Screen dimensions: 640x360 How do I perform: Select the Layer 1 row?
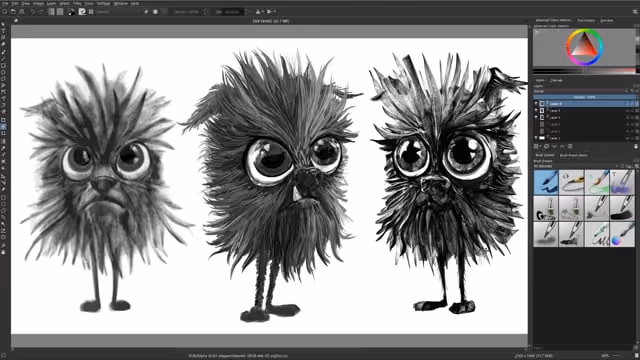pyautogui.click(x=586, y=138)
